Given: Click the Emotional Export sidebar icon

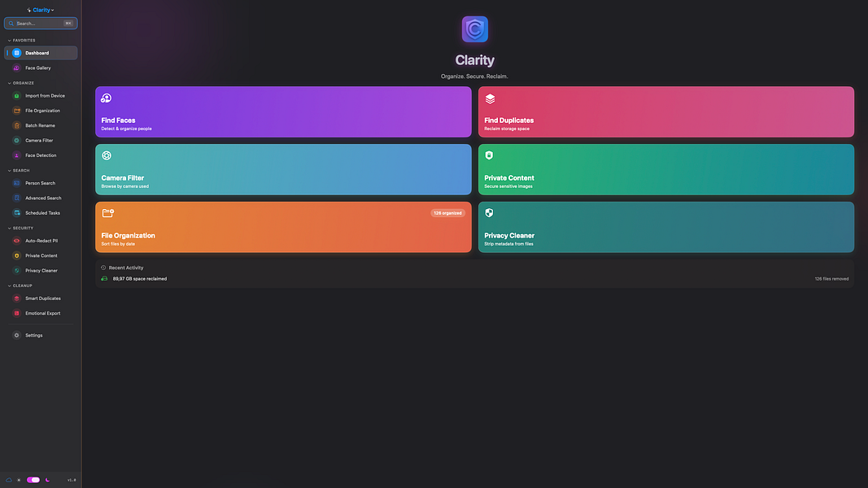Looking at the screenshot, I should coord(16,313).
